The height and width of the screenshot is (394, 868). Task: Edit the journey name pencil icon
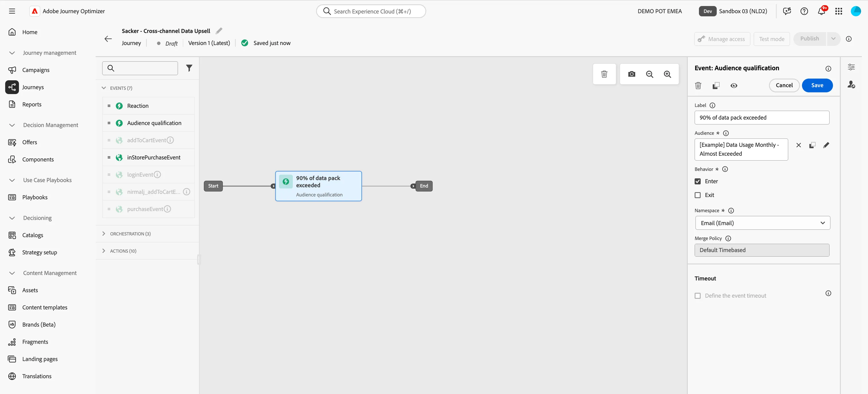pos(219,31)
